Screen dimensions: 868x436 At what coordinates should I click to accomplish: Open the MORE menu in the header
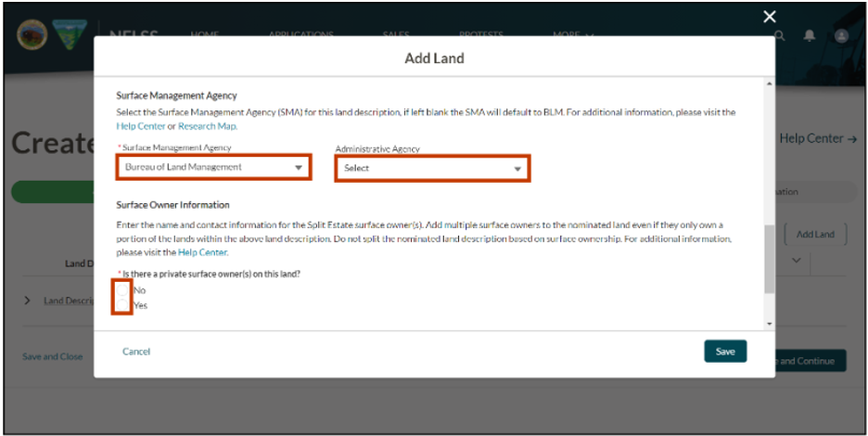tap(573, 35)
